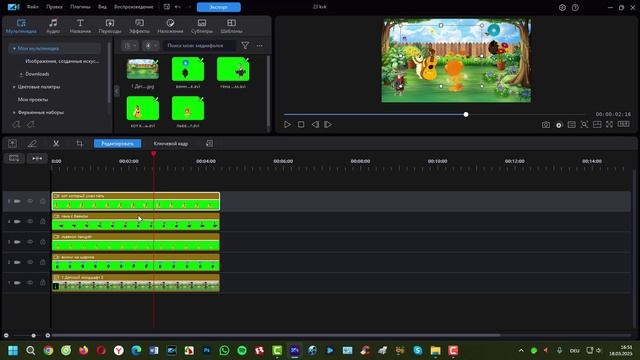Open settings gear in title bar

(562, 7)
